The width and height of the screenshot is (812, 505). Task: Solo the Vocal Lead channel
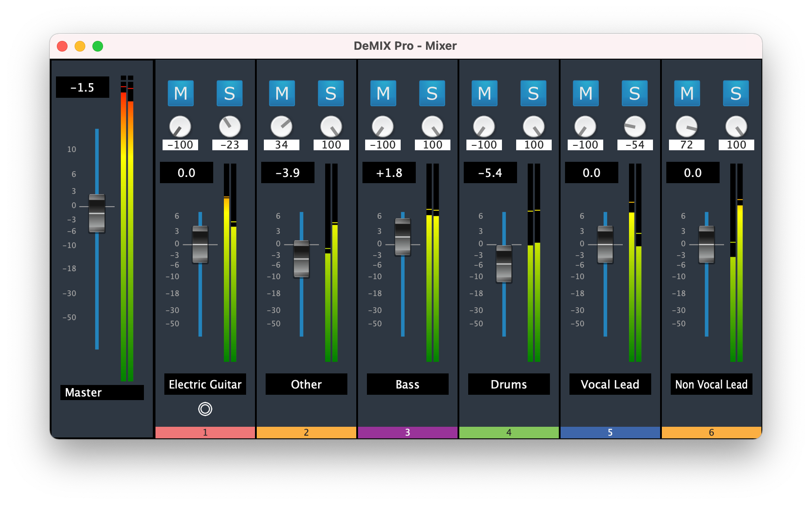pos(635,93)
